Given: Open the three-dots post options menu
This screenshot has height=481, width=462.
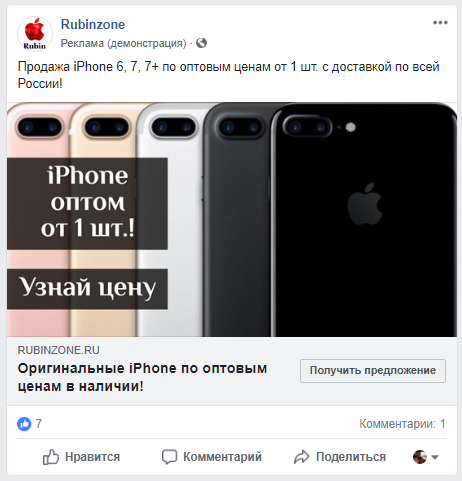Looking at the screenshot, I should [x=440, y=23].
